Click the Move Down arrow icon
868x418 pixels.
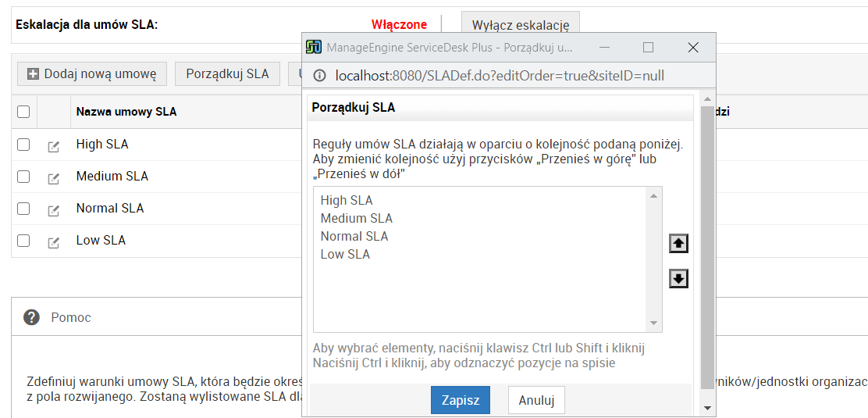(678, 278)
